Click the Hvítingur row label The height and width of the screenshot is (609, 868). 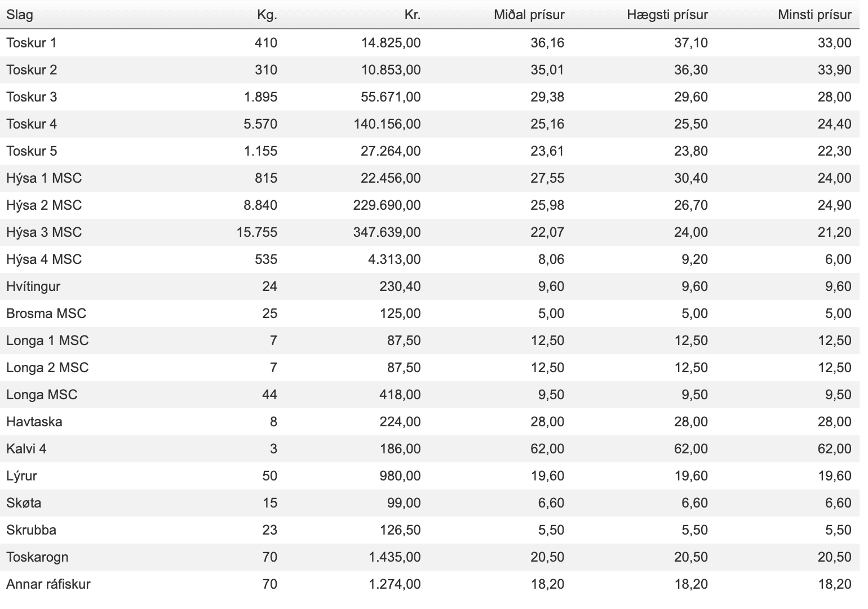tap(33, 286)
